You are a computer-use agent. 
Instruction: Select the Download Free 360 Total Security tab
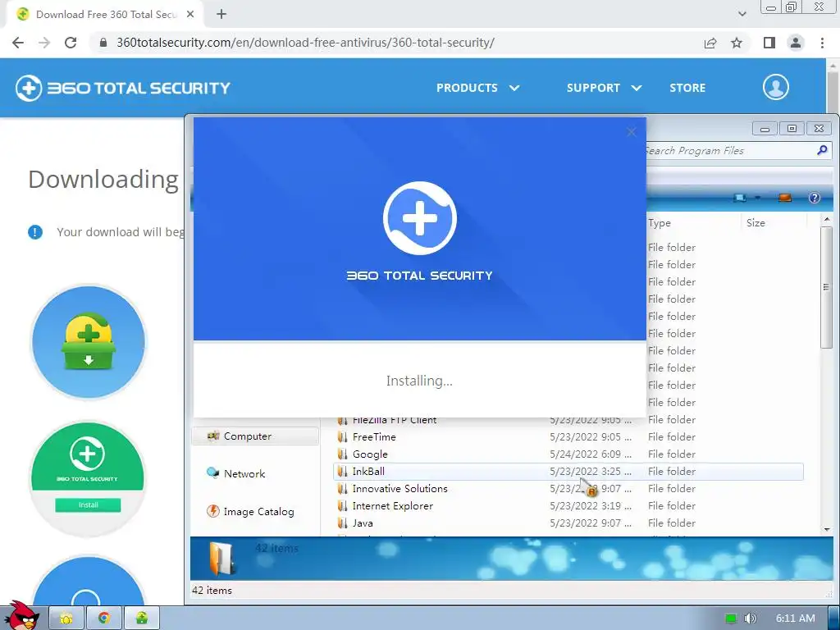[x=105, y=15]
